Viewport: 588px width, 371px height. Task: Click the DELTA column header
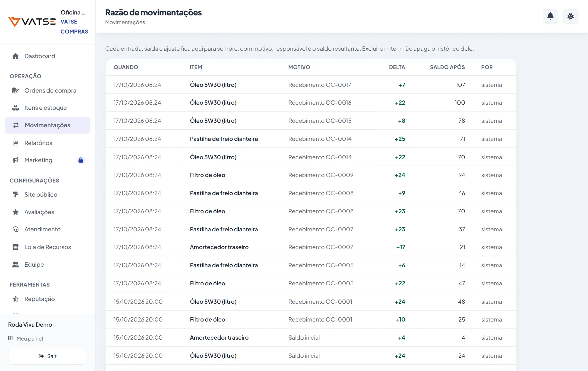coord(397,67)
